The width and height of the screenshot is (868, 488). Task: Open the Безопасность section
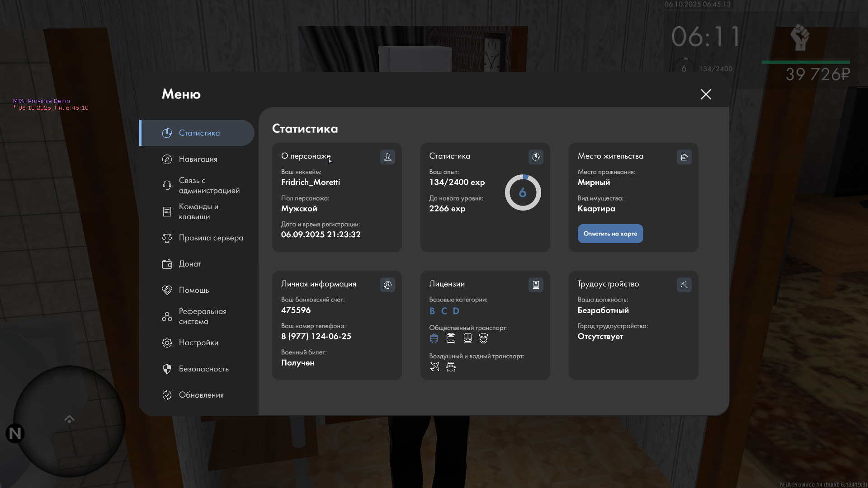point(203,369)
